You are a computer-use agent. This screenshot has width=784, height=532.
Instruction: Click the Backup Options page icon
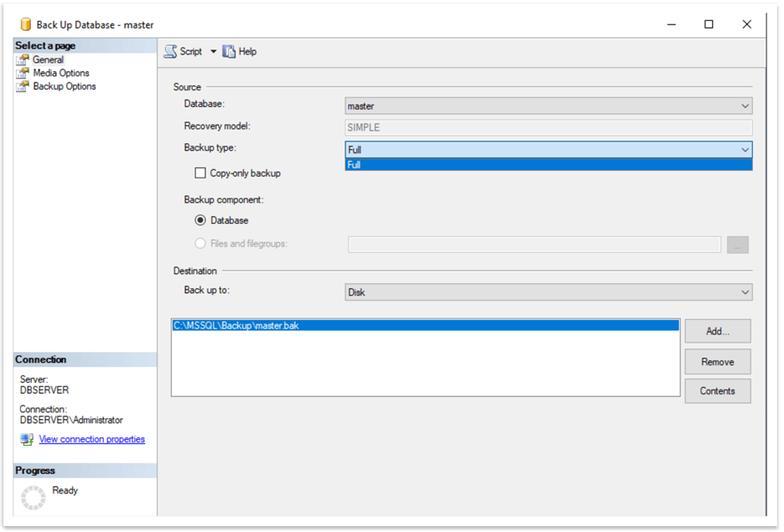23,87
